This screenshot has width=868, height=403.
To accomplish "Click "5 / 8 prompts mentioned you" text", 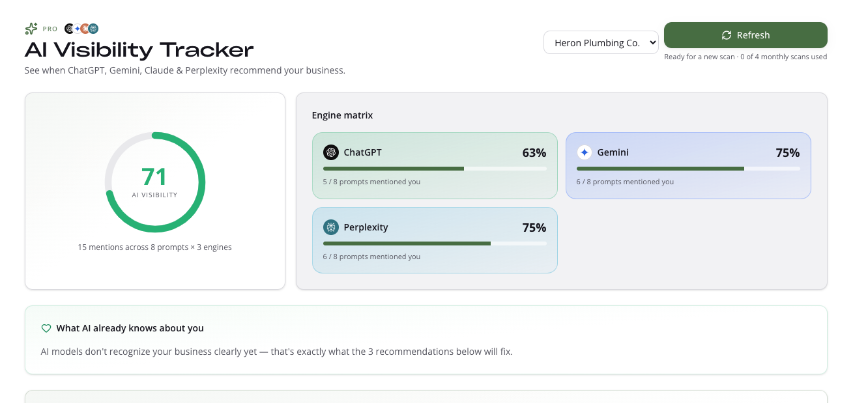I will (x=371, y=182).
